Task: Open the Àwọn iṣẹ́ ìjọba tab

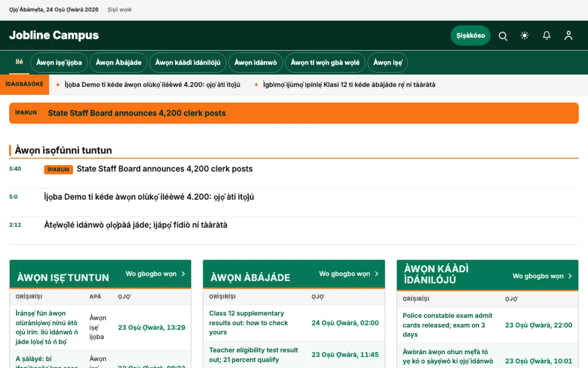Action: [59, 62]
